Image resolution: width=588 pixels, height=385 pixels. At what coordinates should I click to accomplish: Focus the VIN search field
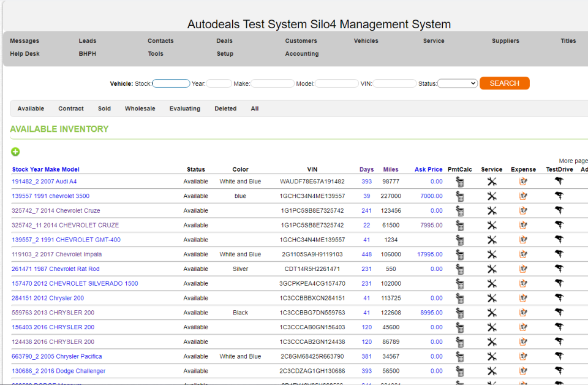(x=394, y=83)
